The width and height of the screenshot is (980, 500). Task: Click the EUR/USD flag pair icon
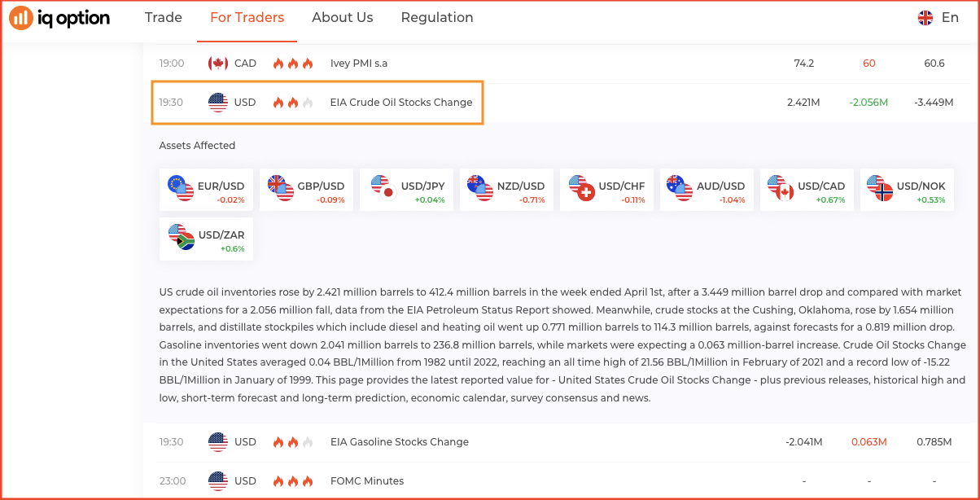[x=181, y=188]
